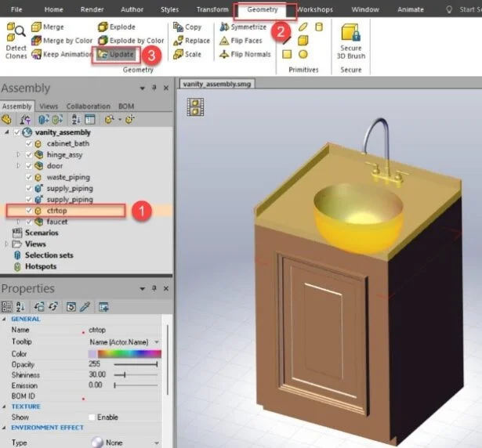Open the Styles ribbon tab
Viewport: 482px width, 448px height.
coord(170,9)
